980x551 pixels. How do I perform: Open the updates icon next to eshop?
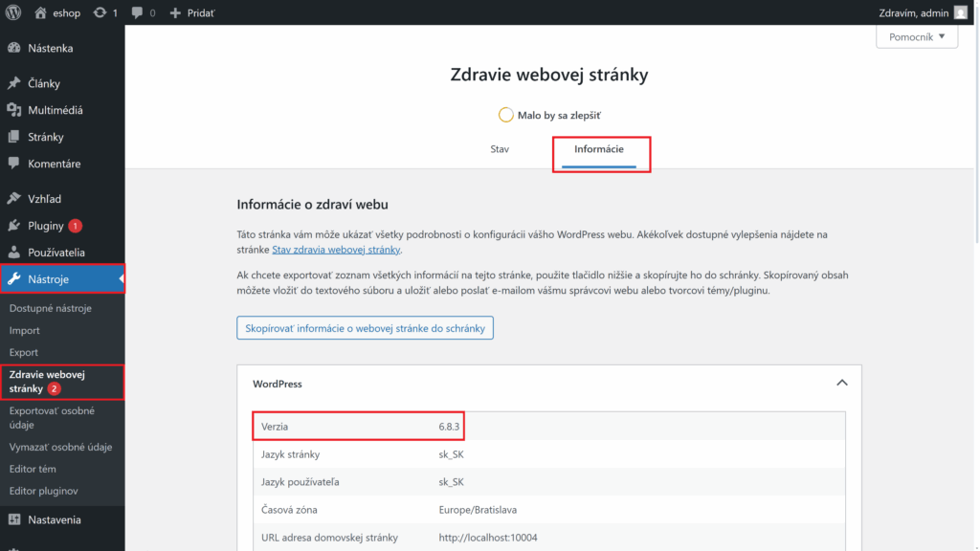[101, 12]
